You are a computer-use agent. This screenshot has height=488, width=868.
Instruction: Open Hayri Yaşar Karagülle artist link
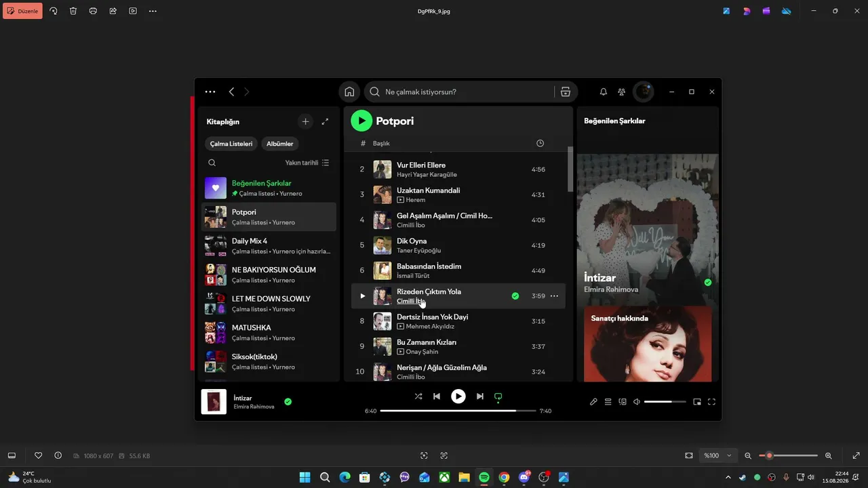(427, 174)
